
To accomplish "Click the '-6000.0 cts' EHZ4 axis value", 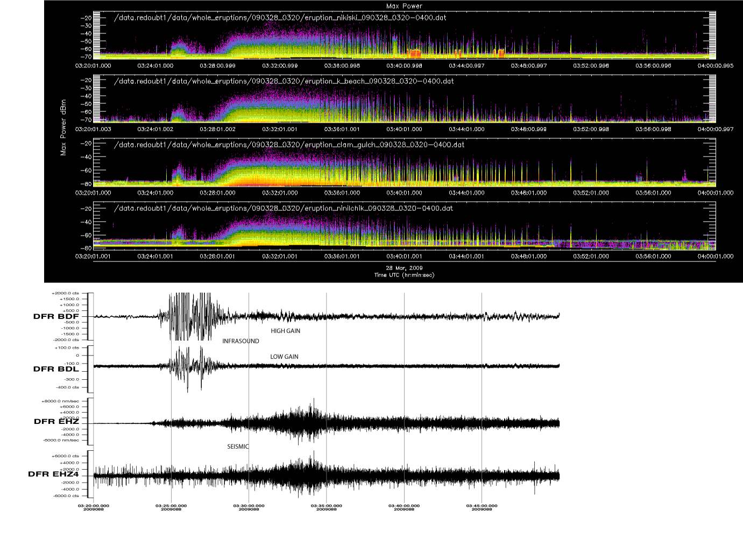I will coord(66,496).
